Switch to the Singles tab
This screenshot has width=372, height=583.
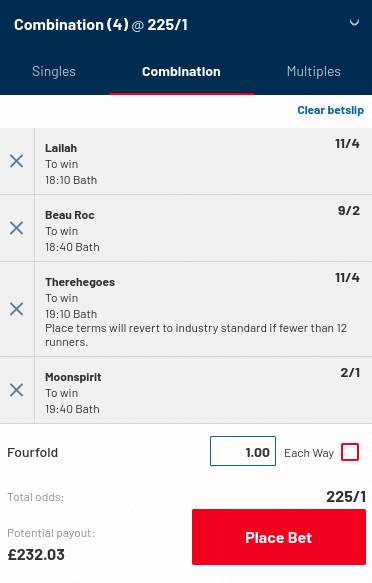pyautogui.click(x=54, y=71)
